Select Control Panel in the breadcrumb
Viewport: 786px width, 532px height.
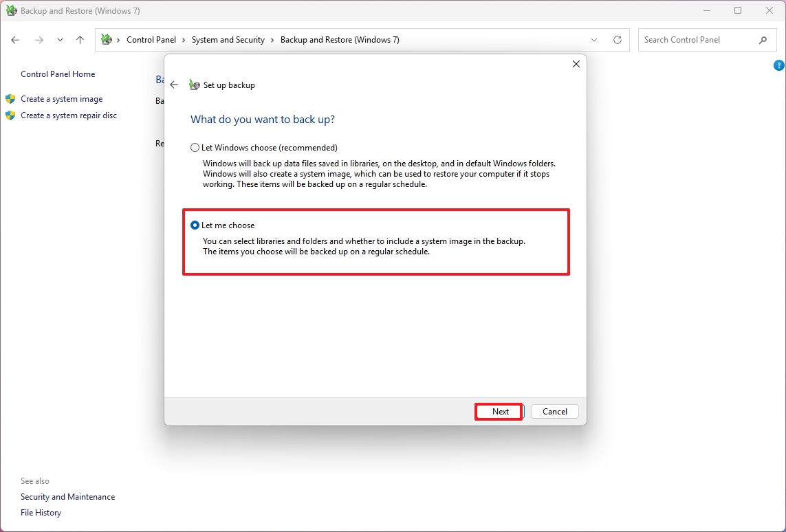(x=151, y=40)
